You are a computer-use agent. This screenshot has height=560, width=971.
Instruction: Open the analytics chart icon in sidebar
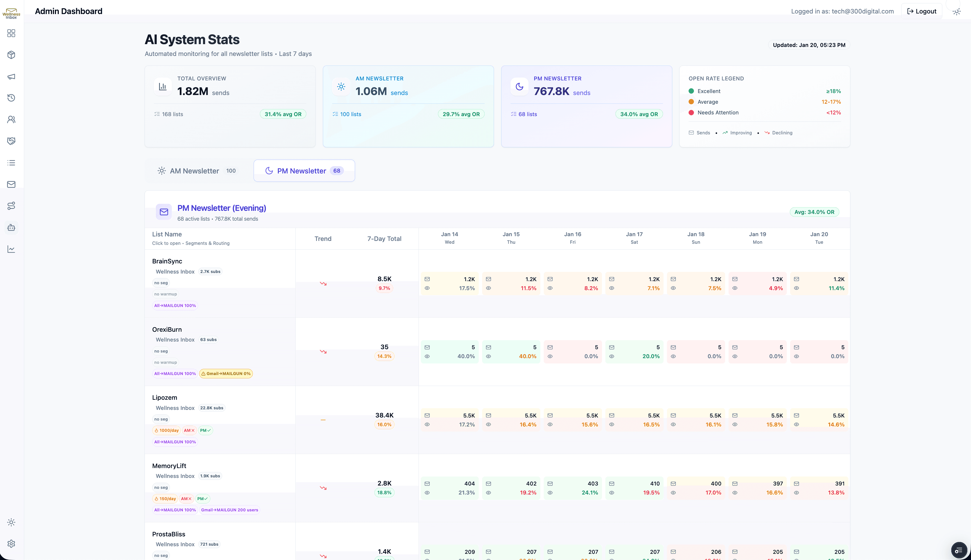11,249
